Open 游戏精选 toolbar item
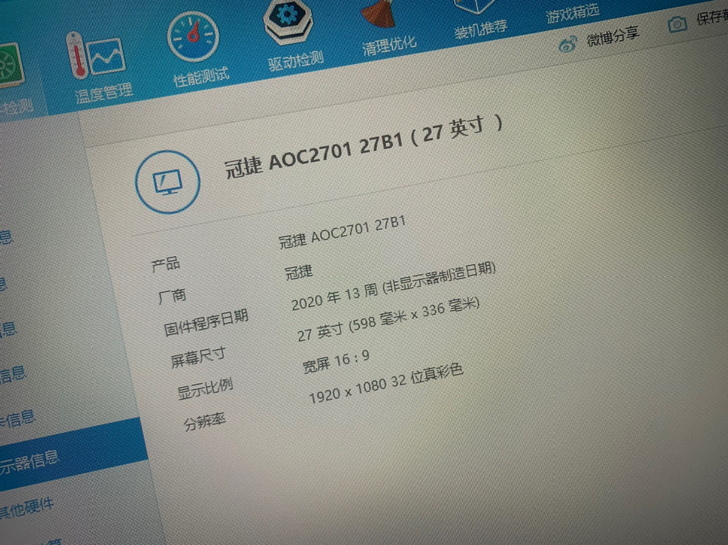 click(572, 13)
